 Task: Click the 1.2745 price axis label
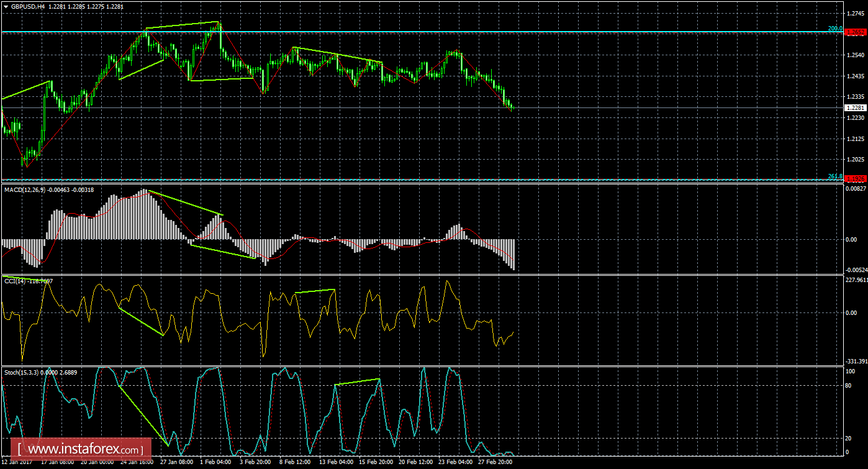855,13
